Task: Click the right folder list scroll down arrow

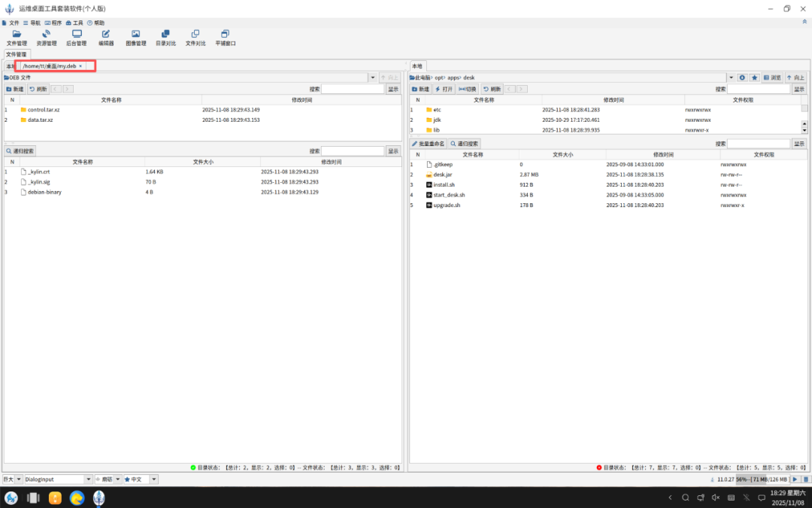Action: pyautogui.click(x=804, y=130)
